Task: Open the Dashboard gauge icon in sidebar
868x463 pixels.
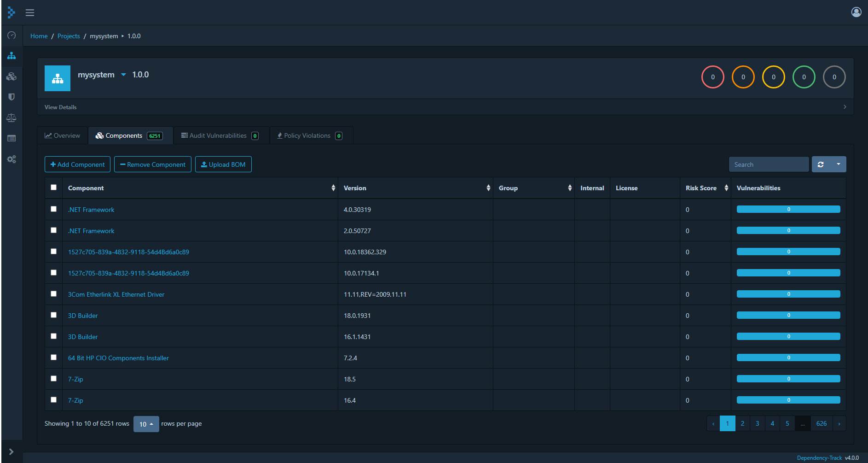Action: tap(12, 35)
